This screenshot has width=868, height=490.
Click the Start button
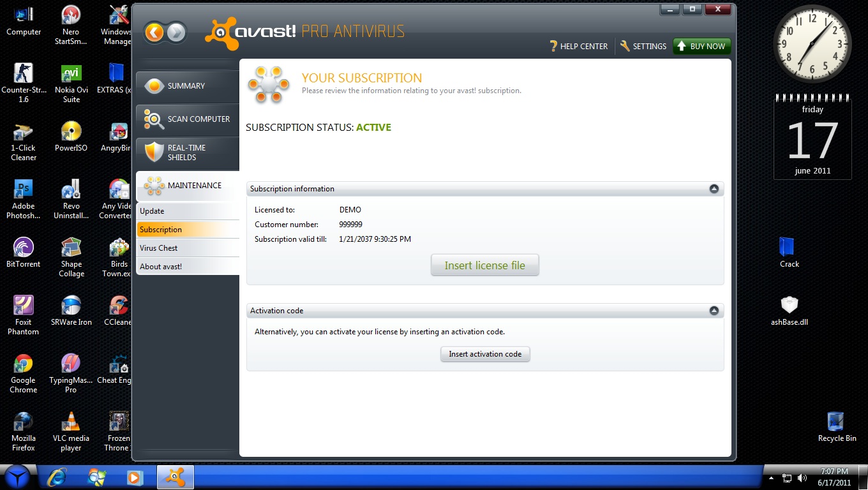pos(19,477)
